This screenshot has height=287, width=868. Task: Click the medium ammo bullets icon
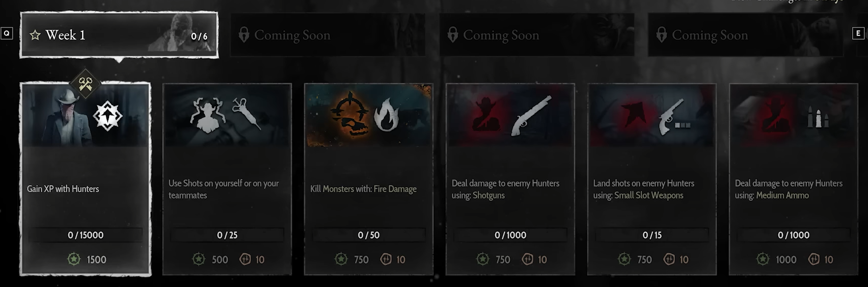click(x=818, y=117)
